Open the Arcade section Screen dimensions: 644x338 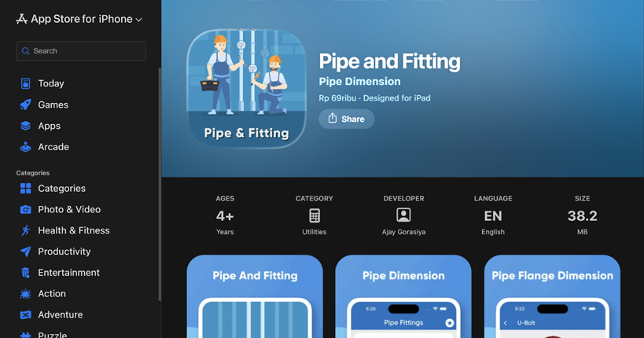tap(53, 147)
